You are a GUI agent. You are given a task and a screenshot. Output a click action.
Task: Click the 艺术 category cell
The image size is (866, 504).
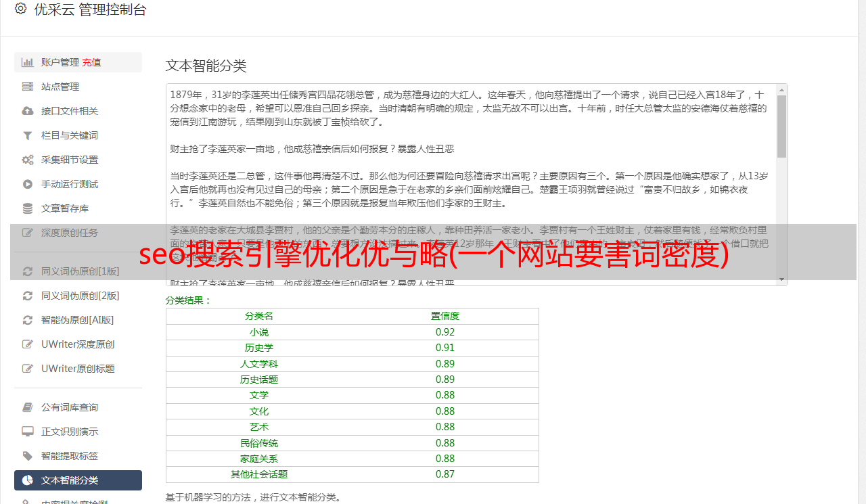tap(259, 427)
